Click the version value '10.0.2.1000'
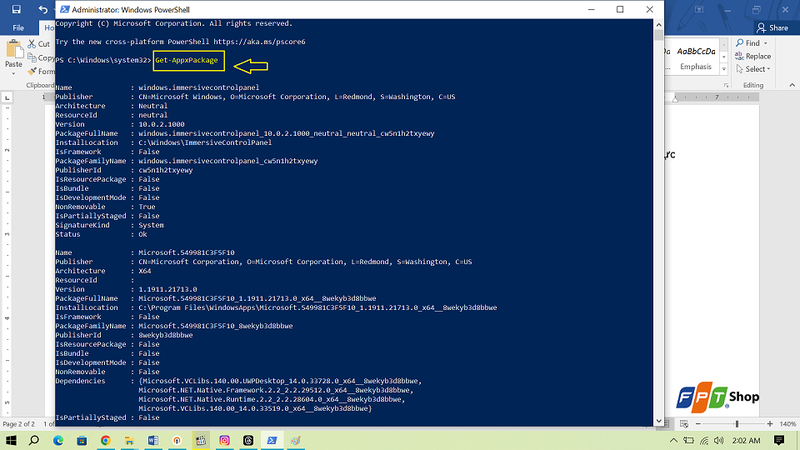The height and width of the screenshot is (450, 800). coord(161,124)
